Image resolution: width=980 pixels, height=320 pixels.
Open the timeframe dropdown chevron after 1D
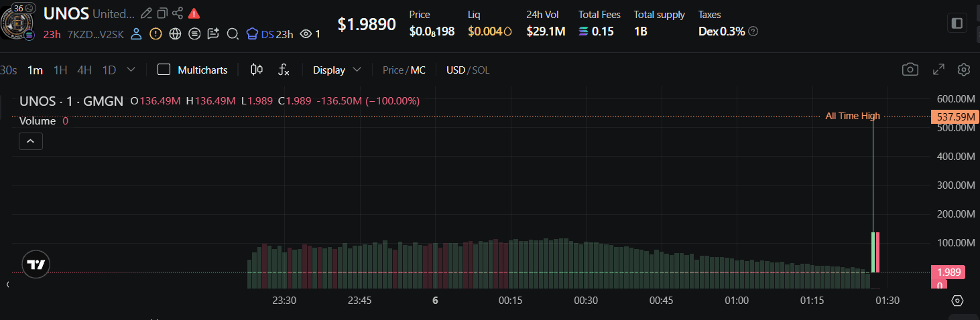131,70
